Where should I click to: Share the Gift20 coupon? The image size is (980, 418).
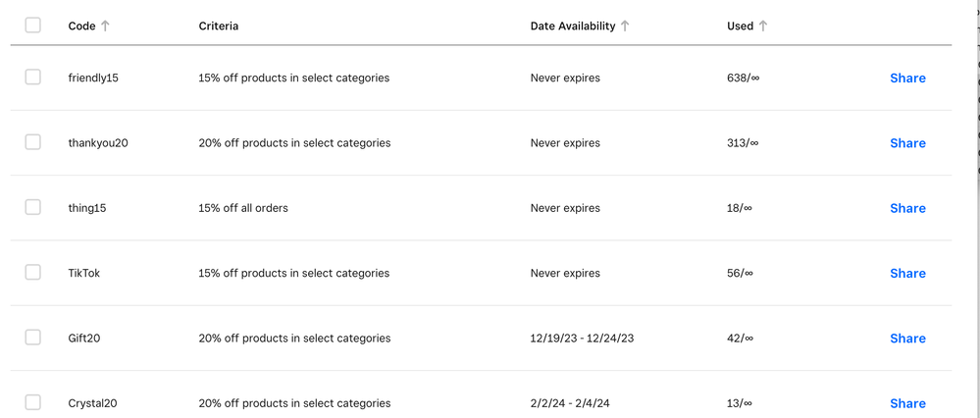tap(907, 339)
